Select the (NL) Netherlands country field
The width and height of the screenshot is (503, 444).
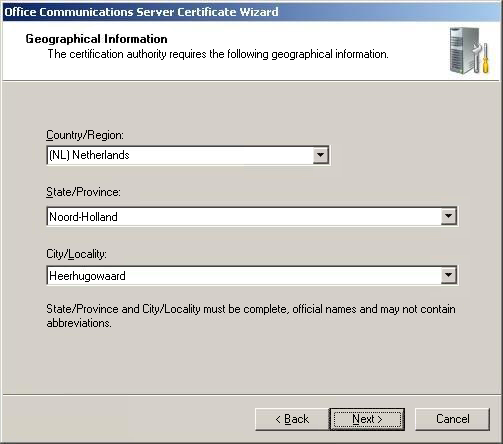(188, 155)
